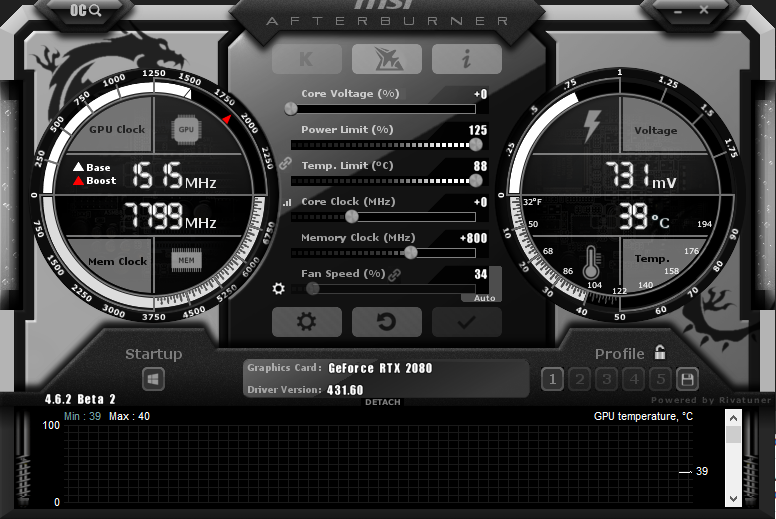Toggle the profile lock icon
This screenshot has height=519, width=776.
click(660, 352)
